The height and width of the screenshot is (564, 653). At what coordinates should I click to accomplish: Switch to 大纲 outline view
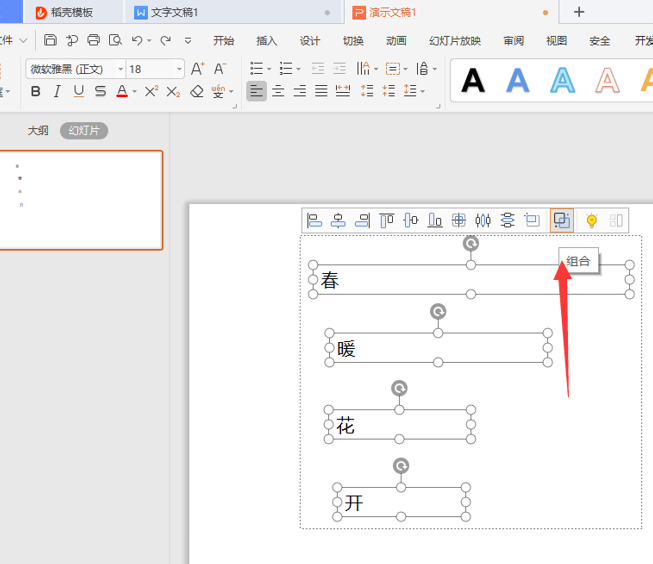[x=38, y=131]
